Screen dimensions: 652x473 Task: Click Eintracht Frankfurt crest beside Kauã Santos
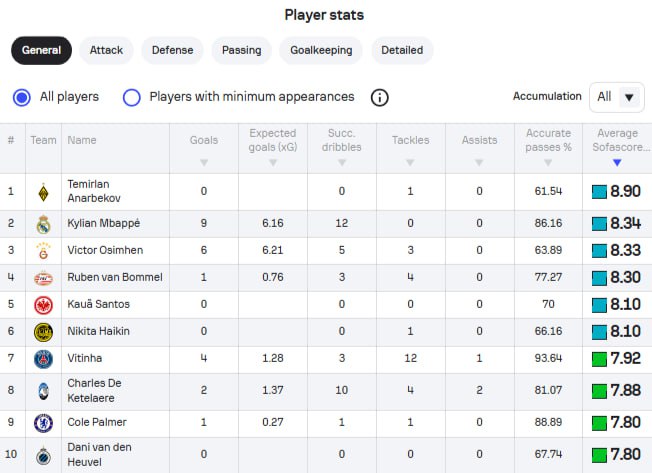[x=43, y=305]
